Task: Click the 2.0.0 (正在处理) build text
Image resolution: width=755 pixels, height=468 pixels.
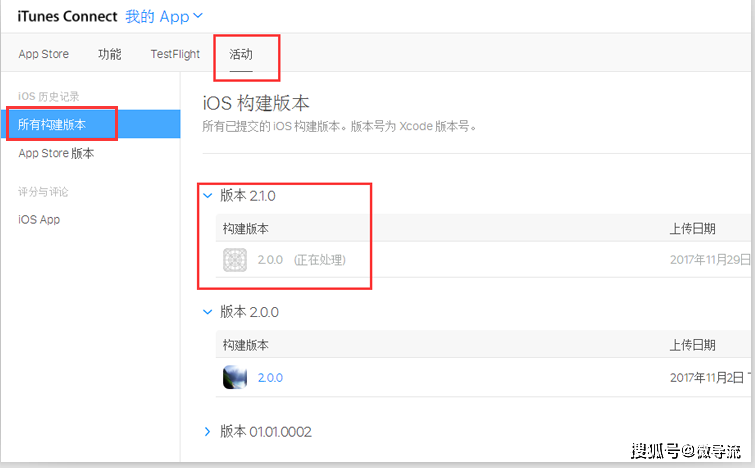Action: [301, 260]
